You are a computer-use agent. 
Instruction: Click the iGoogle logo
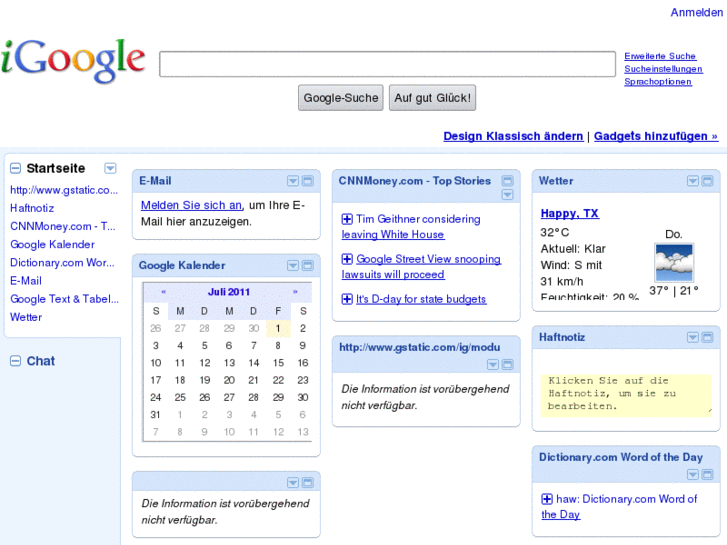click(73, 61)
